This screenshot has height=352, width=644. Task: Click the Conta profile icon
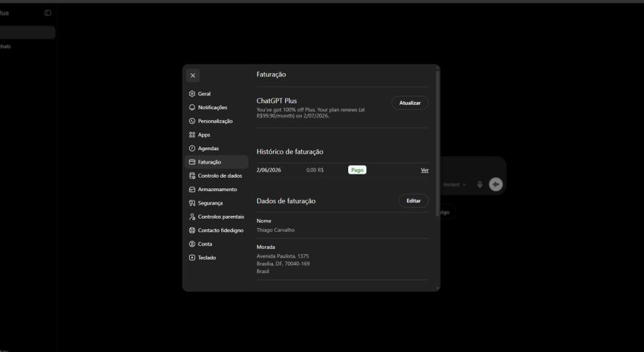click(192, 244)
